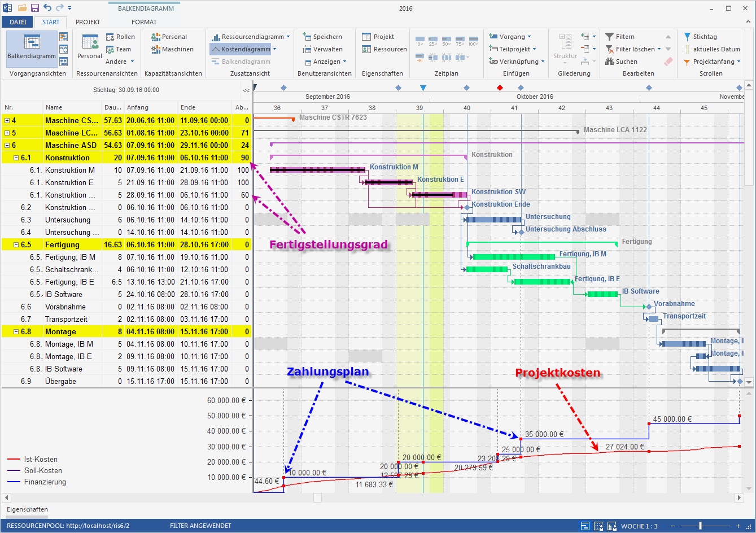The image size is (756, 533).
Task: Show the Team resource view
Action: click(119, 49)
